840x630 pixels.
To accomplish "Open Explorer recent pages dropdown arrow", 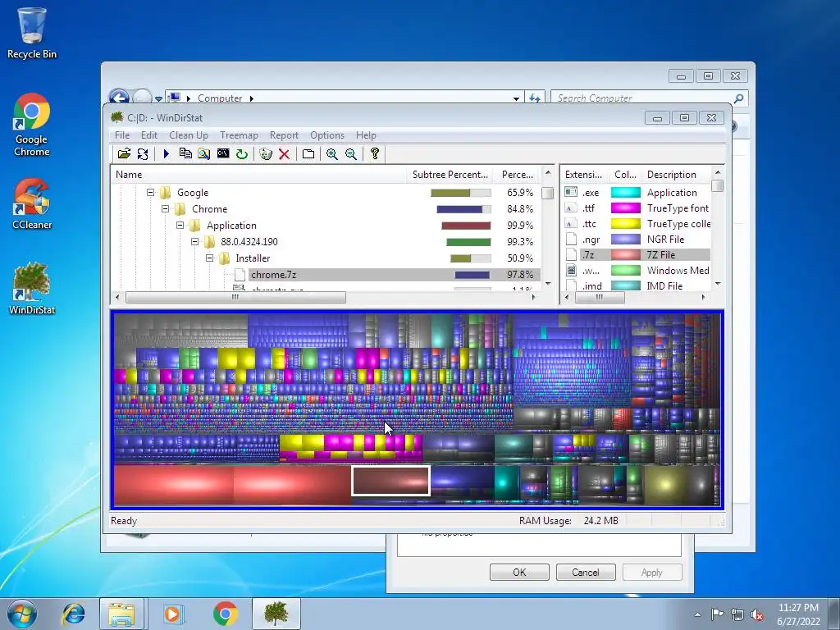I will click(x=158, y=98).
